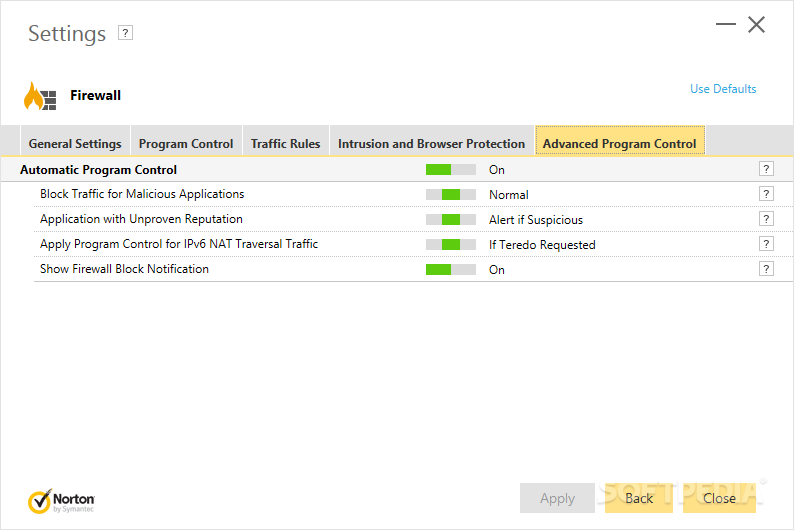Open help for Show Firewall Block Notification

click(x=766, y=269)
